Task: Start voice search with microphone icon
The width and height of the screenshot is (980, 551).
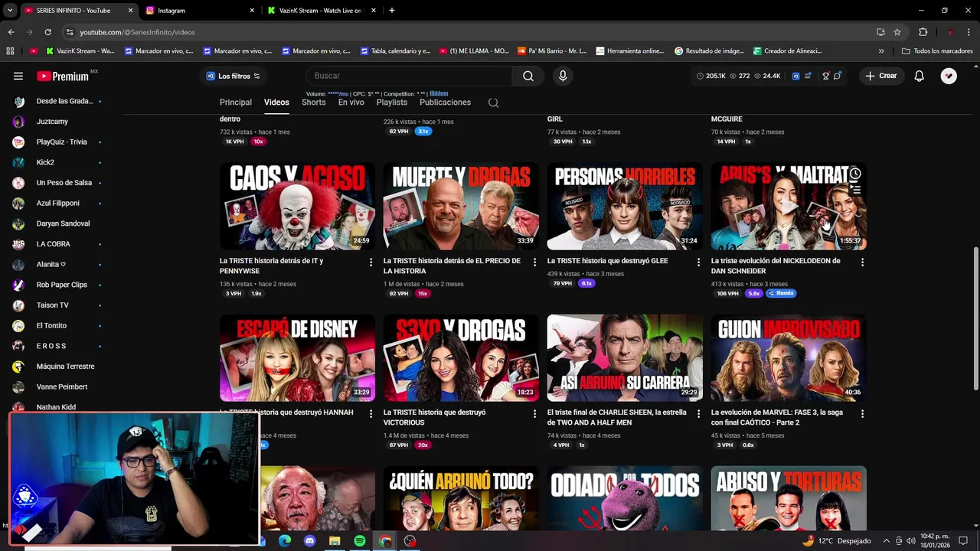Action: [x=563, y=76]
